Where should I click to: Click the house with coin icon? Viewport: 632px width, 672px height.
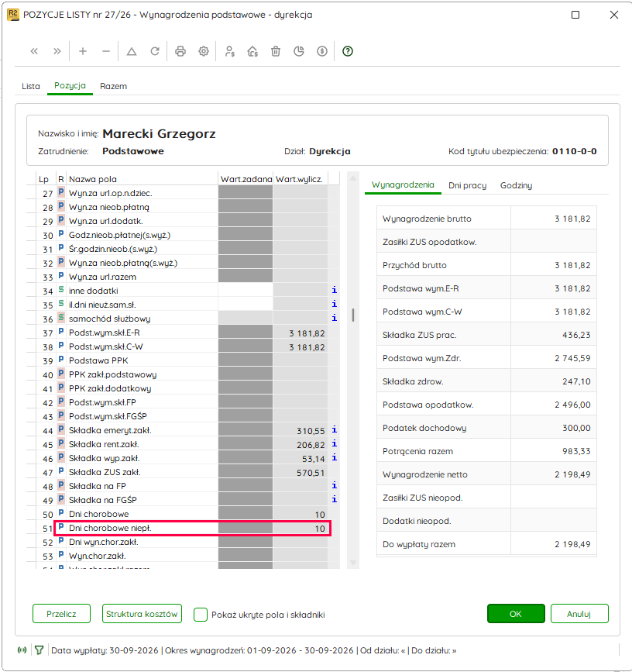click(252, 51)
